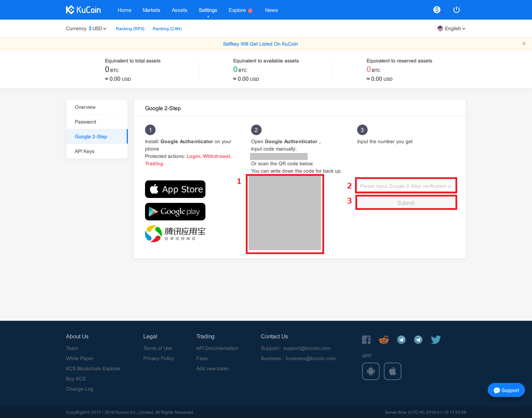
Task: Open the Support chat button
Action: tap(506, 390)
